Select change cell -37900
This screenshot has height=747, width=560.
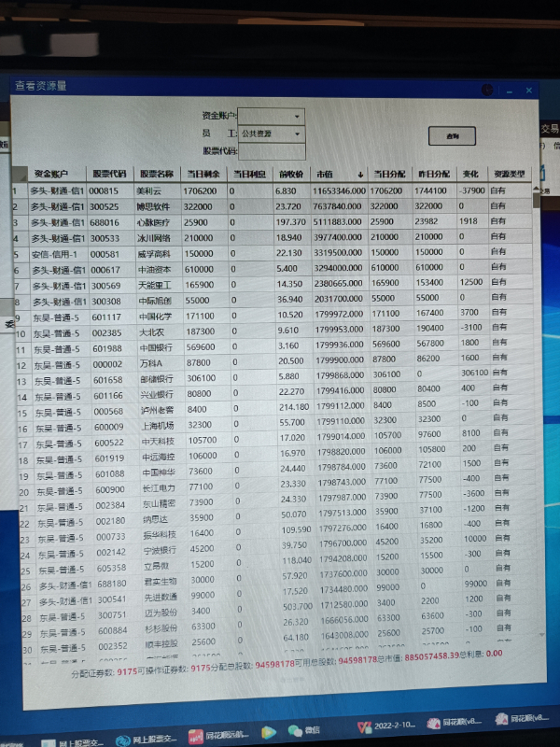point(471,190)
